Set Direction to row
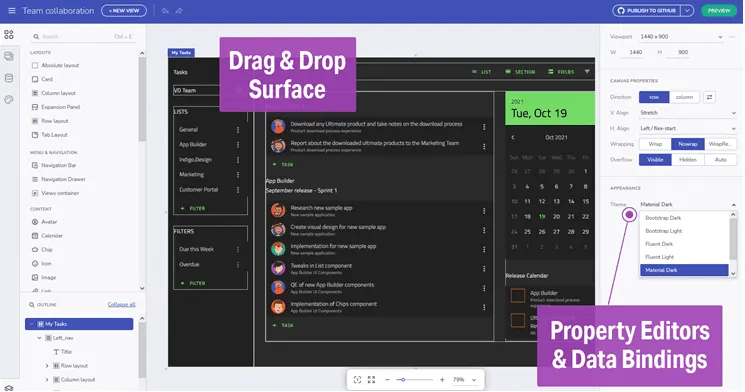The width and height of the screenshot is (745, 392). pos(654,97)
